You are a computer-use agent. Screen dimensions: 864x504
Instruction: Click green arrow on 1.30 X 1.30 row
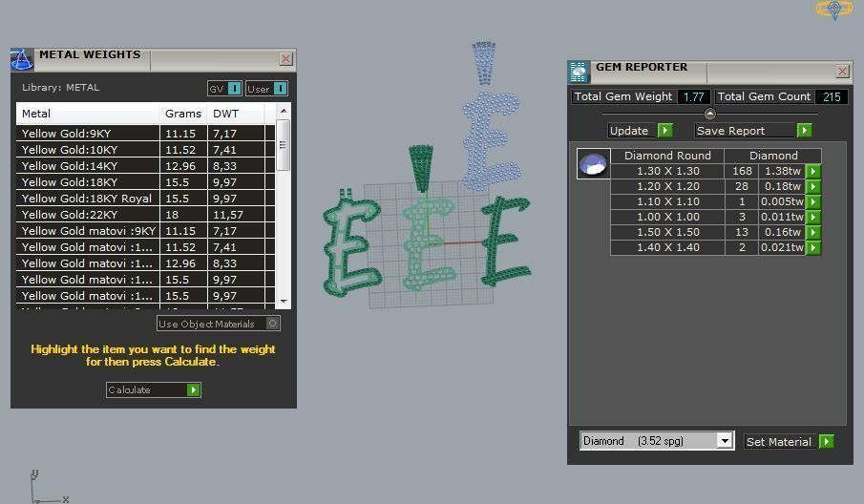pos(812,171)
